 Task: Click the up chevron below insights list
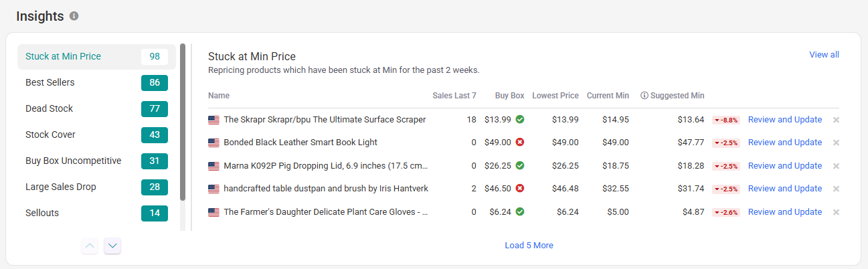[90, 246]
